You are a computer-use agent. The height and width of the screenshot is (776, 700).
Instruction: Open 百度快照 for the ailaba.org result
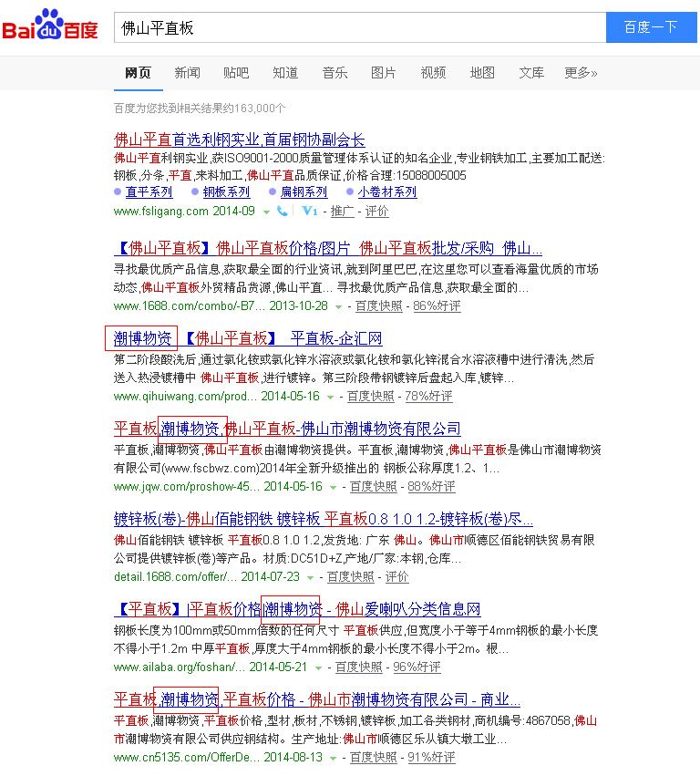tap(359, 667)
